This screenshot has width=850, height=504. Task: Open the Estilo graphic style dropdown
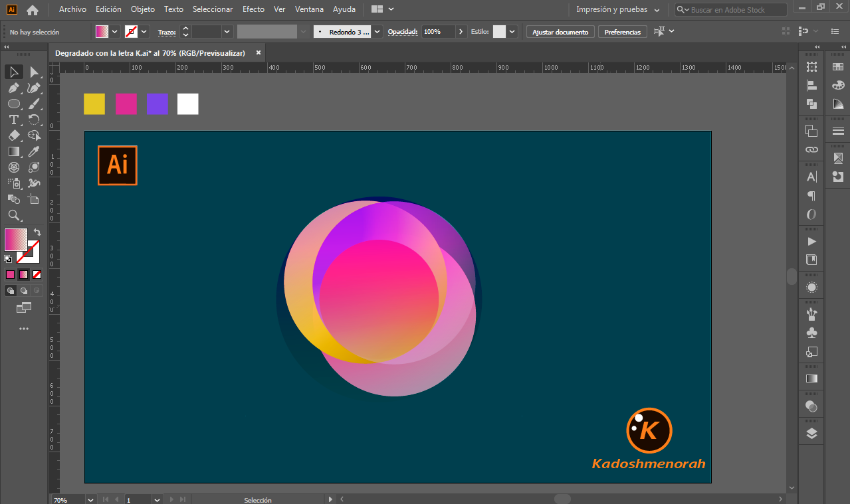(512, 32)
